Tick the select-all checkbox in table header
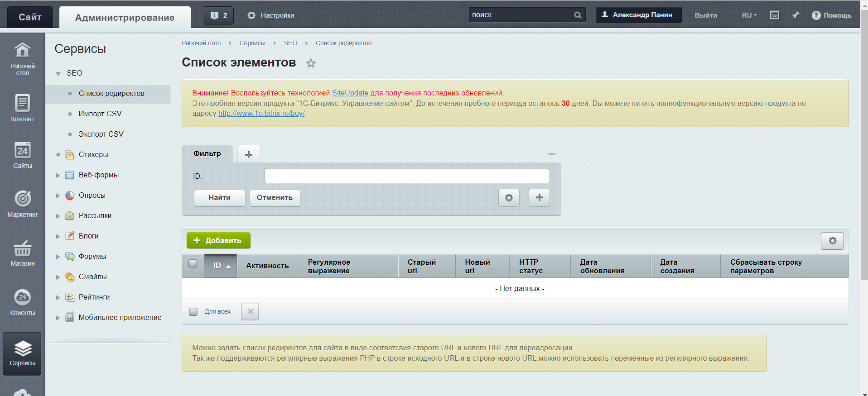868x396 pixels. pyautogui.click(x=193, y=263)
